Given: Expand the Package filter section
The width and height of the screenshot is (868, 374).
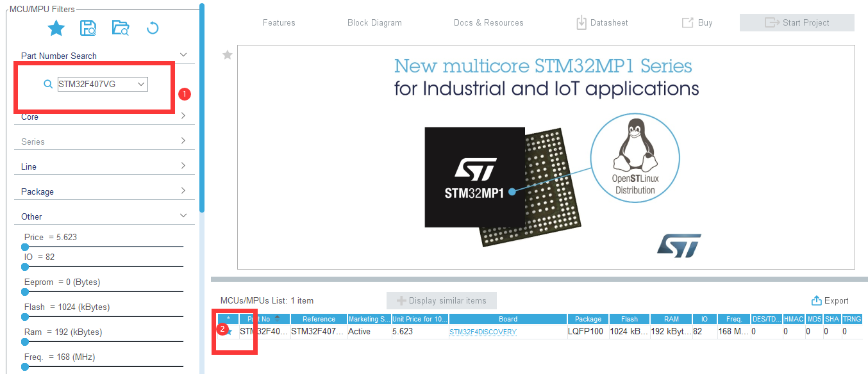Looking at the screenshot, I should 183,191.
